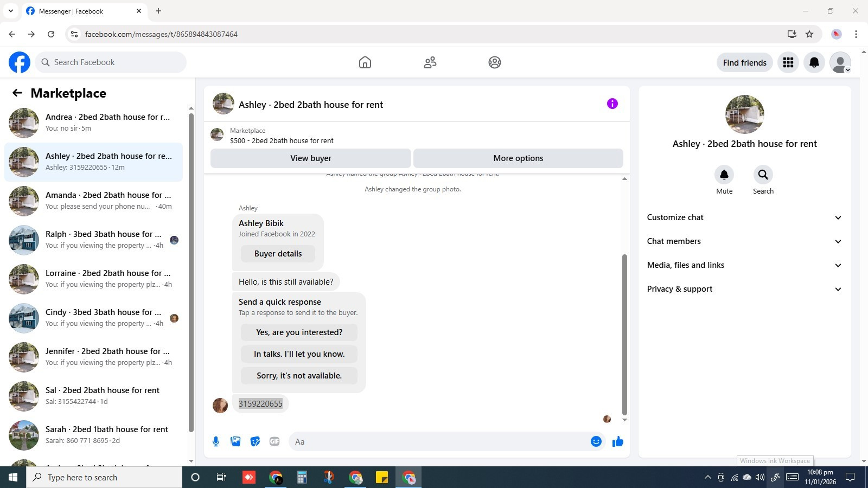Click the More options button

tap(518, 158)
